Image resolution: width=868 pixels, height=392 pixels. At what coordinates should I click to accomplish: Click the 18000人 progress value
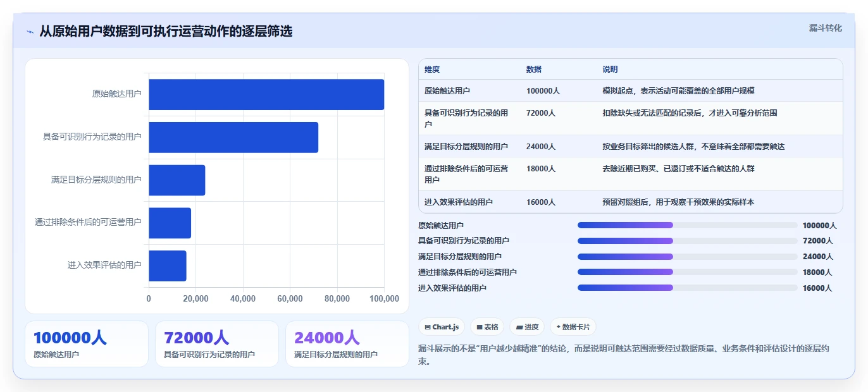point(817,273)
